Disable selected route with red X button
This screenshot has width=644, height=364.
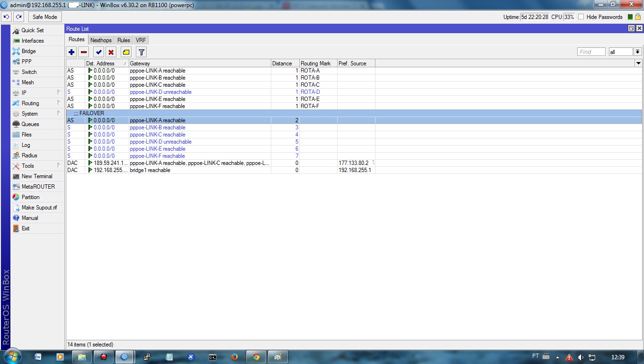tap(111, 52)
